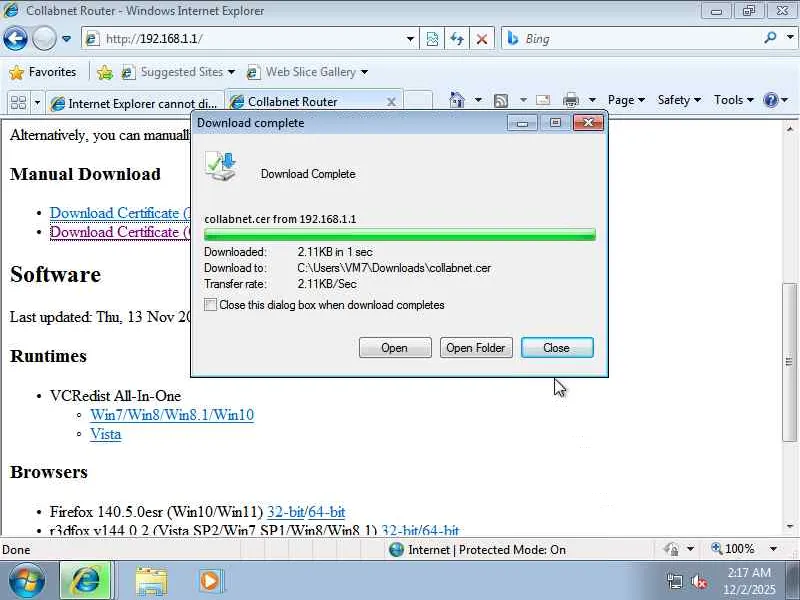Click the Read Mail icon

point(543,100)
